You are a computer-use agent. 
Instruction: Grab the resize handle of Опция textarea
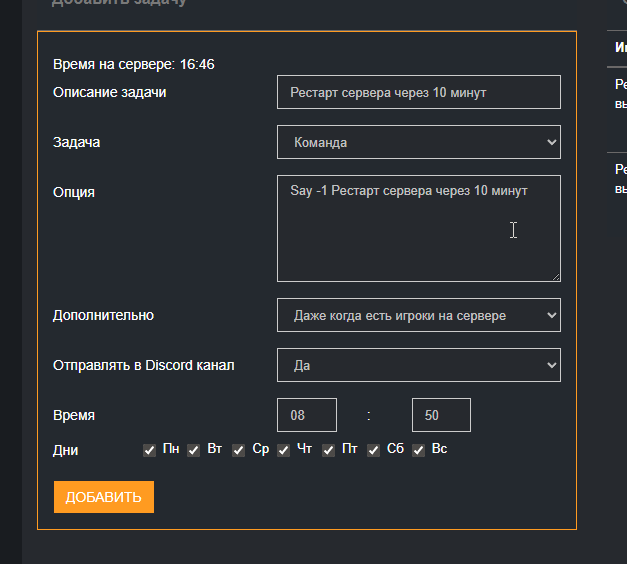point(555,276)
